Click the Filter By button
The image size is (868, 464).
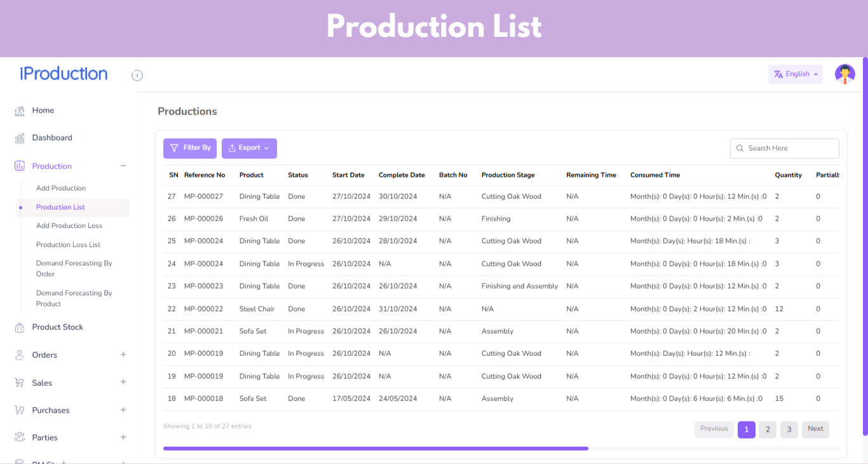coord(190,148)
